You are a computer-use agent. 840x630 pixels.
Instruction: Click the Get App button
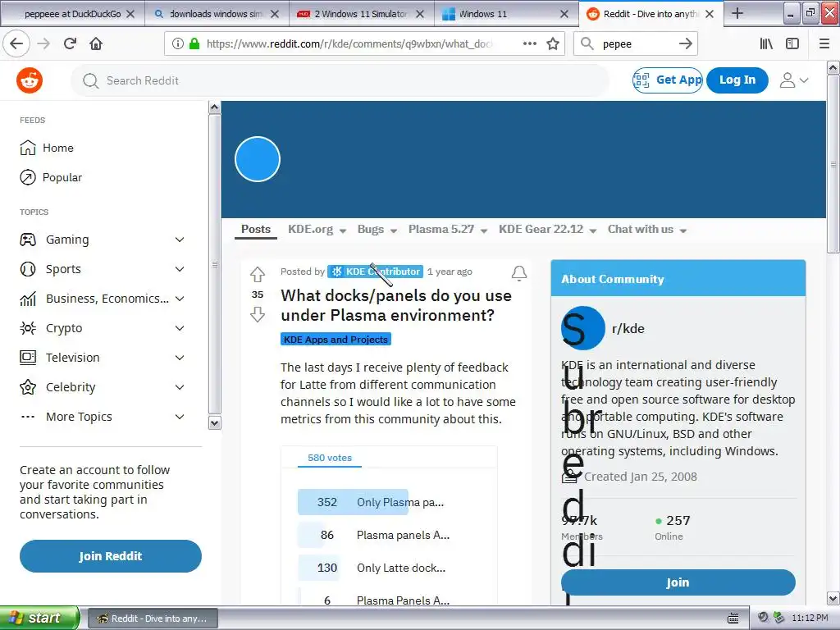668,80
